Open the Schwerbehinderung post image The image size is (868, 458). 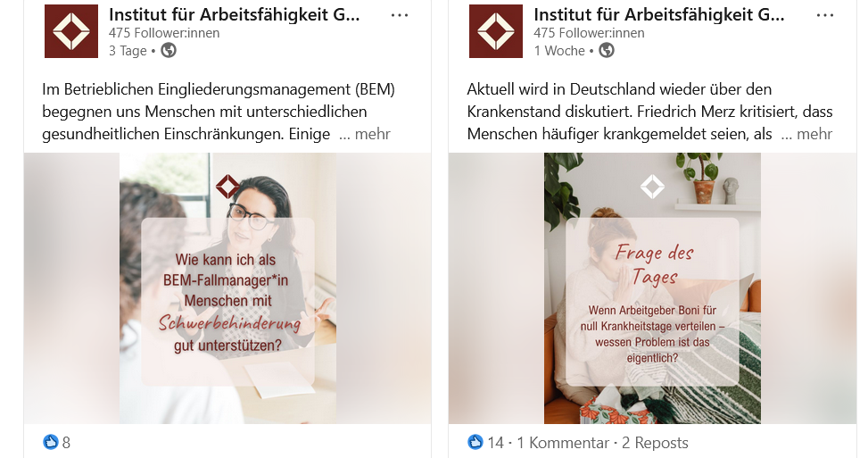(x=227, y=288)
